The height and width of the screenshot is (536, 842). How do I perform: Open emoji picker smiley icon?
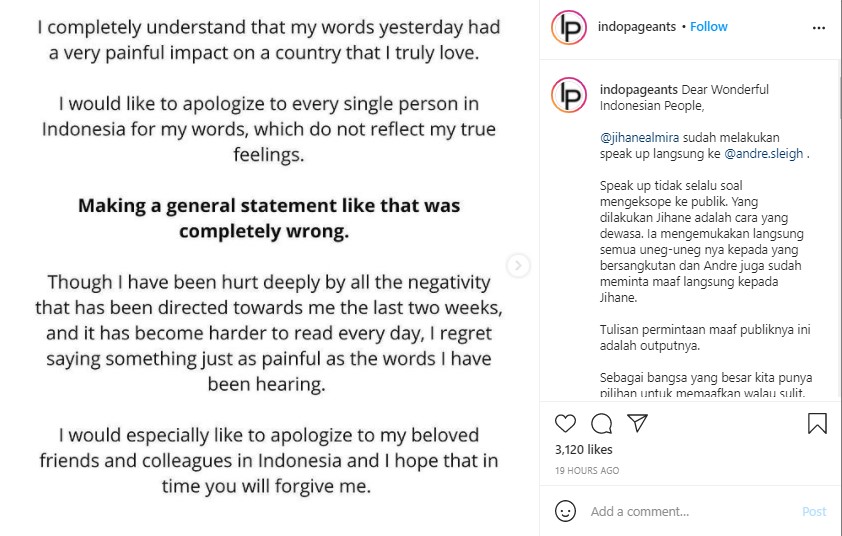[565, 511]
